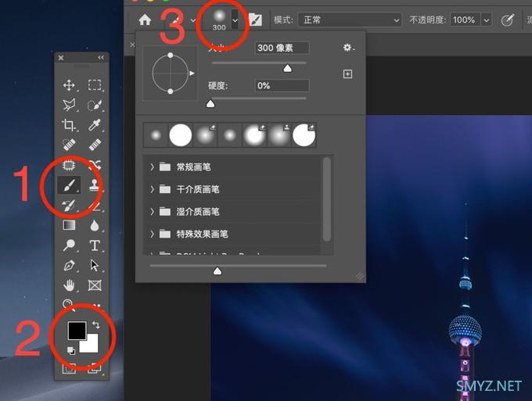Select the Spot Healing Brush tool
The image size is (532, 401).
point(69,145)
